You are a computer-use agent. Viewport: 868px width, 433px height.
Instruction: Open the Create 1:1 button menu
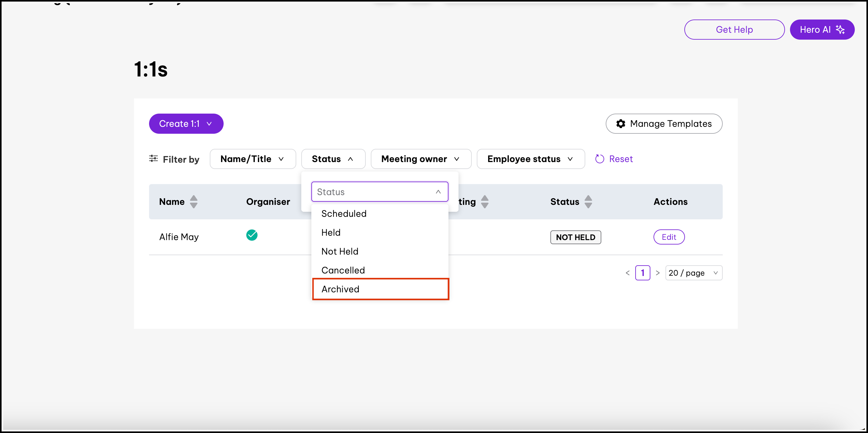(186, 124)
